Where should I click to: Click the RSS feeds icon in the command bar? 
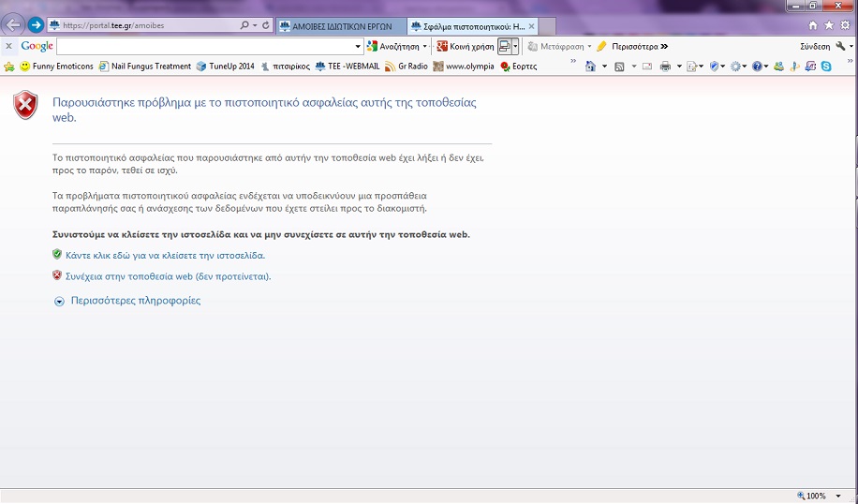point(619,67)
